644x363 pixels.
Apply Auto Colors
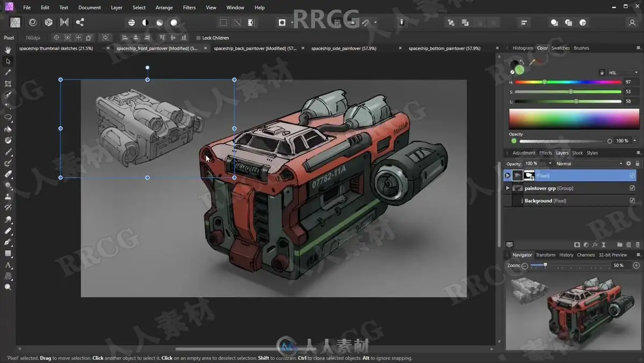(x=159, y=23)
